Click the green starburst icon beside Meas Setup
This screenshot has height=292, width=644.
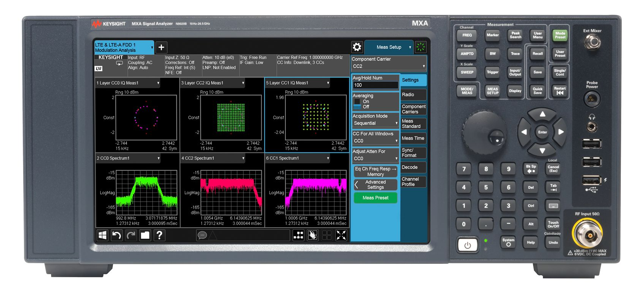[421, 47]
